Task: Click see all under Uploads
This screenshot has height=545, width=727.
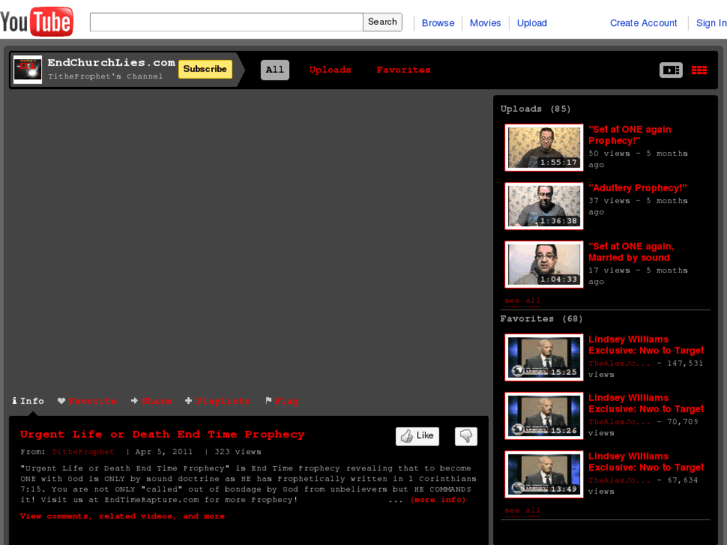Action: pyautogui.click(x=523, y=301)
